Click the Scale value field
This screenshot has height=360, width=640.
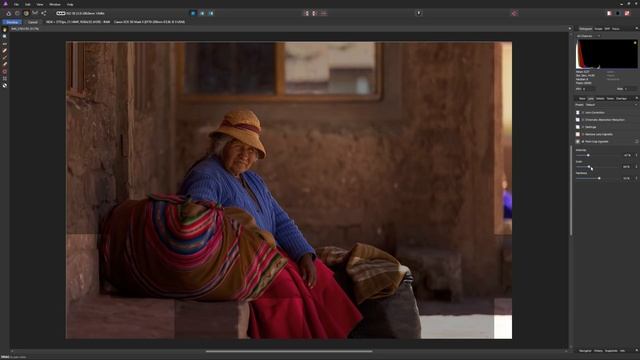click(x=627, y=167)
